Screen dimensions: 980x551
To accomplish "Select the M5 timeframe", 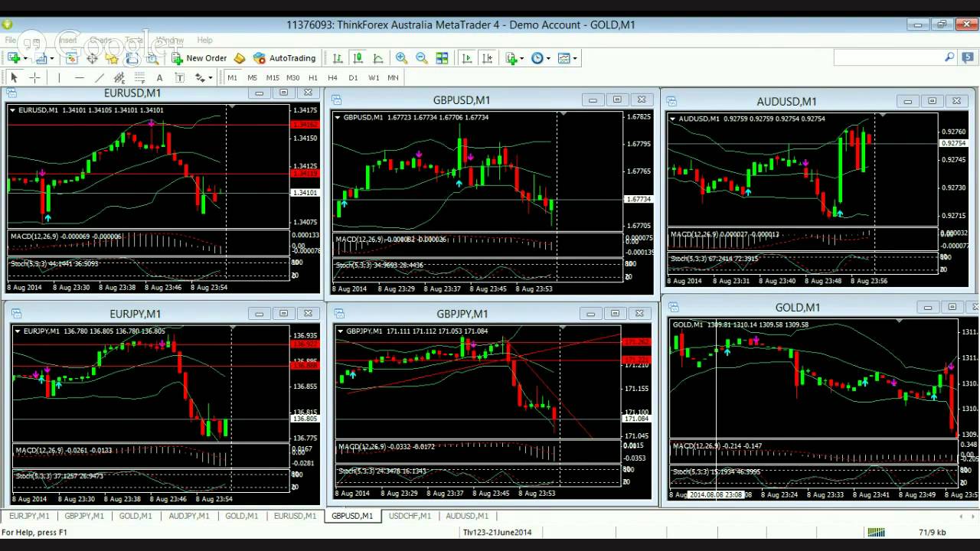I will click(252, 77).
